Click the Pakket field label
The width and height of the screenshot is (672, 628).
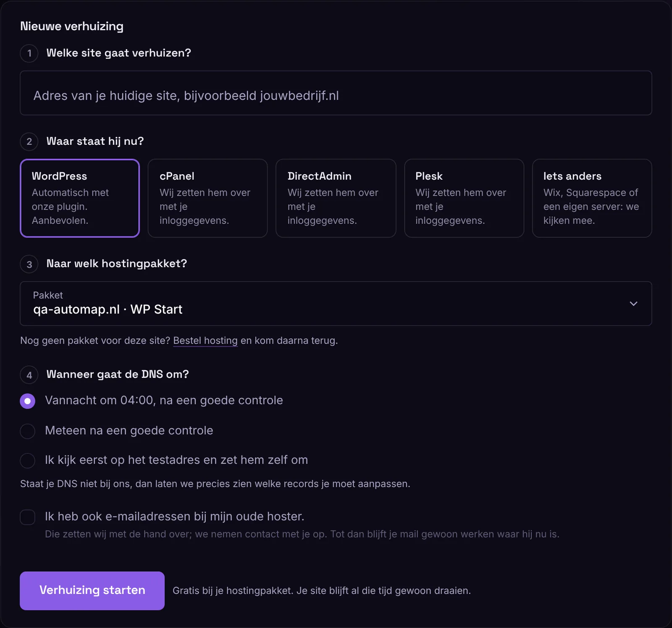(48, 295)
